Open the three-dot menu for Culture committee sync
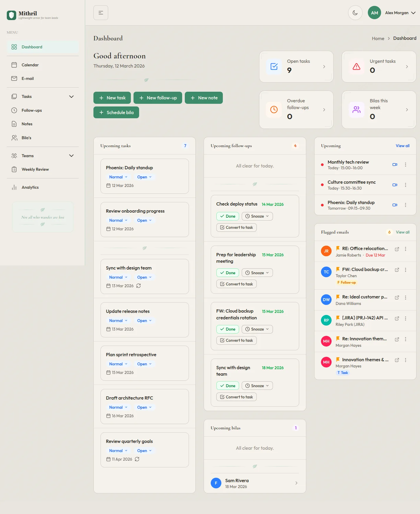The width and height of the screenshot is (420, 514). 406,185
